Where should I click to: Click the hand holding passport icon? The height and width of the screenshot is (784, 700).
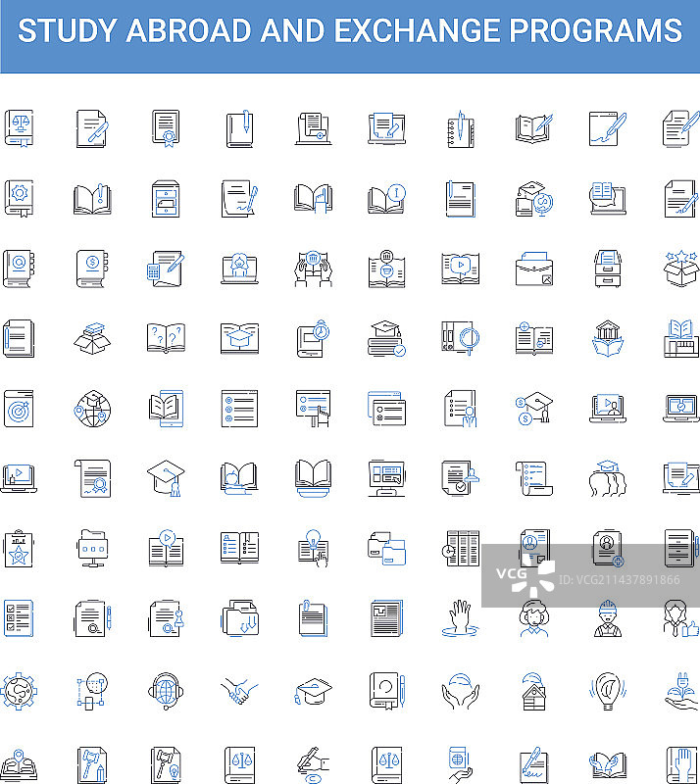pyautogui.click(x=460, y=761)
